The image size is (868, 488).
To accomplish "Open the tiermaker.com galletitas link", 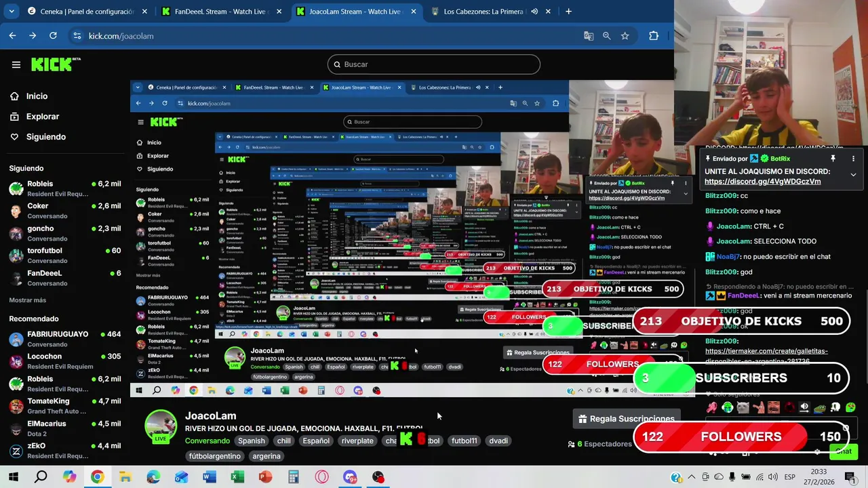I will 766,356.
